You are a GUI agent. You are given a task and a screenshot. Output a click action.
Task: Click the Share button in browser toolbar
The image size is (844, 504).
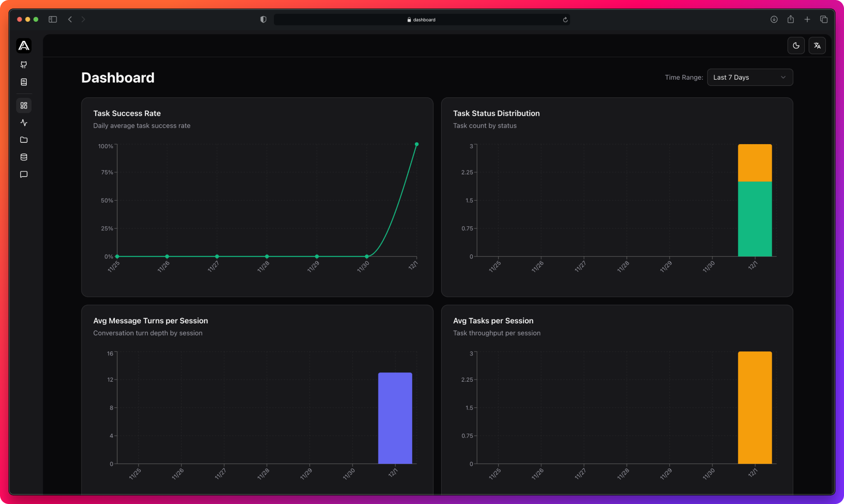pos(791,19)
